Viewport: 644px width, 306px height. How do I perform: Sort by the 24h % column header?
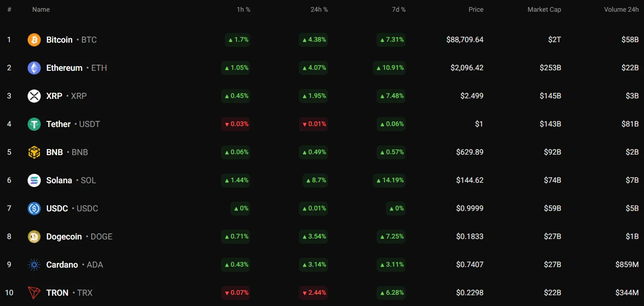[x=319, y=9]
